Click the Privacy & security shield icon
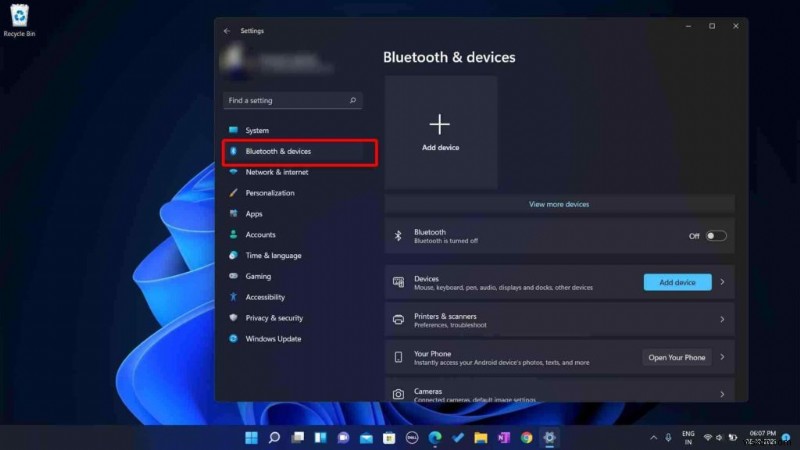800x450 pixels. click(x=233, y=317)
